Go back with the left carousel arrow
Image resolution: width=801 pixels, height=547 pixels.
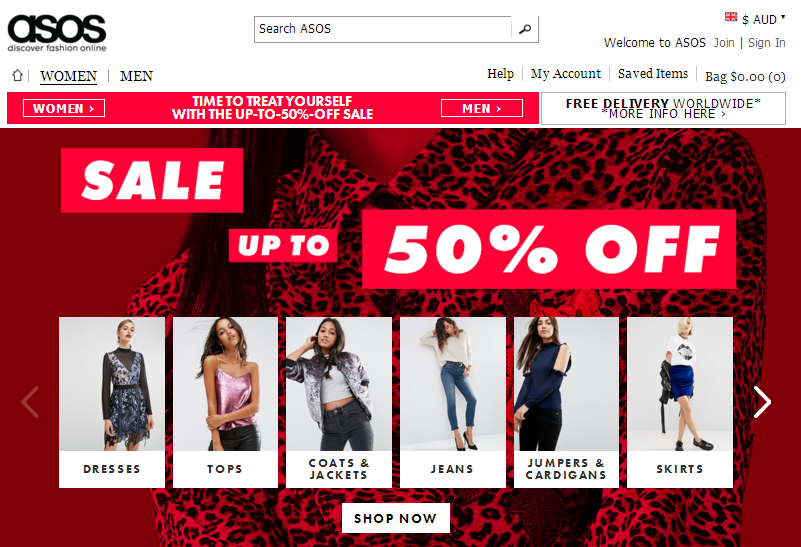tap(30, 402)
